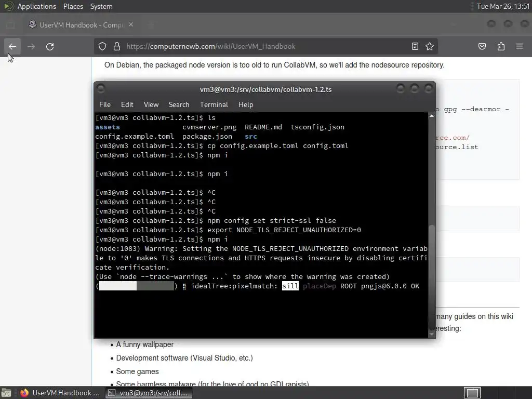Viewport: 532px width, 399px height.
Task: Click 'tsconfig.json' in terminal listing
Action: tap(317, 127)
